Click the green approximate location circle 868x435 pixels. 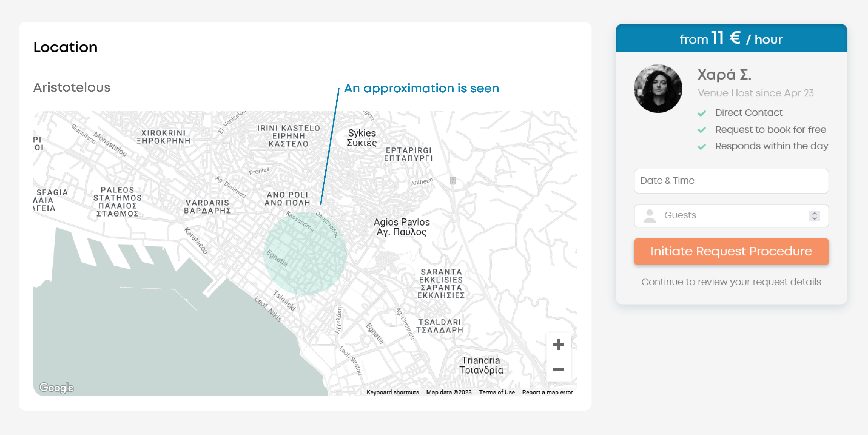click(305, 253)
